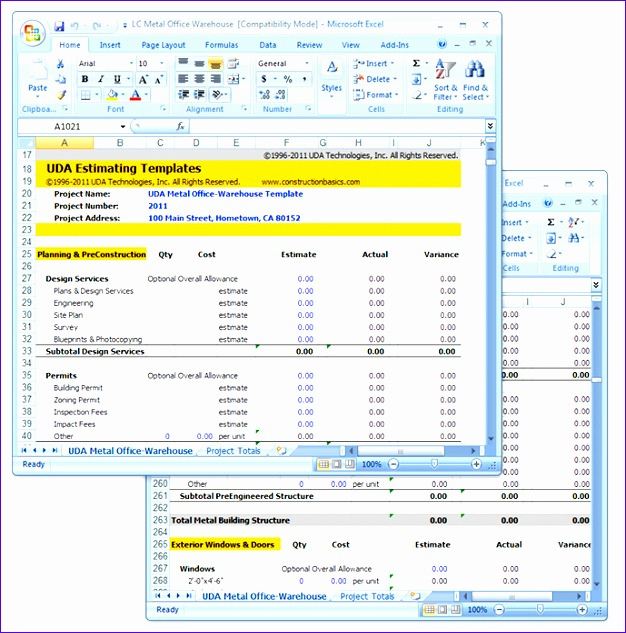
Task: Switch to the Insert ribbon tab
Action: coord(110,45)
